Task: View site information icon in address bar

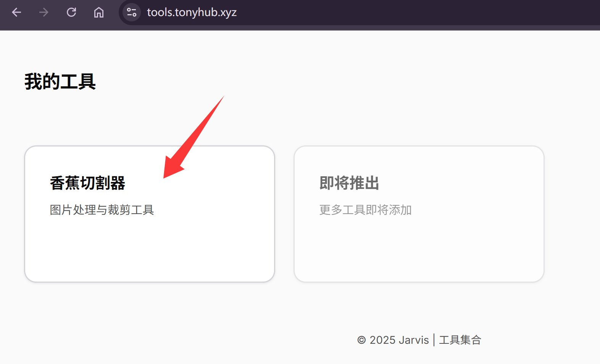Action: click(x=132, y=13)
